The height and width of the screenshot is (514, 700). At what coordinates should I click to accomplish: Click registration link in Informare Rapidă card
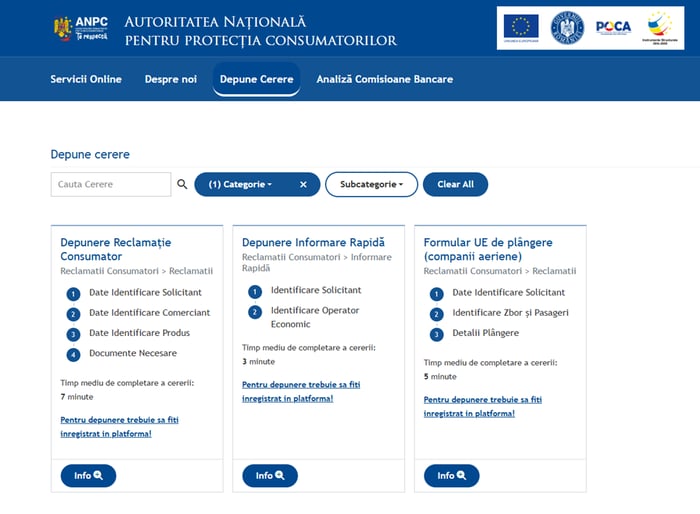coord(301,391)
